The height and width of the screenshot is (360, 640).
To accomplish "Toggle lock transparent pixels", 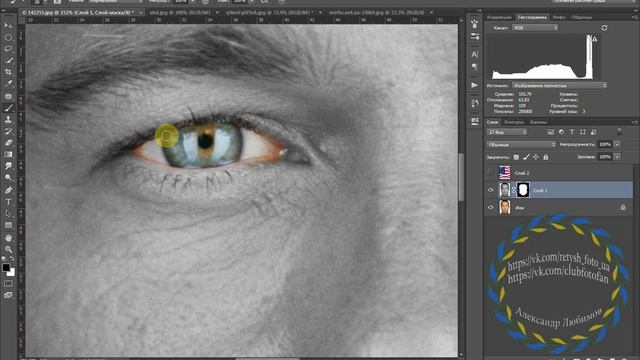I will pyautogui.click(x=516, y=157).
